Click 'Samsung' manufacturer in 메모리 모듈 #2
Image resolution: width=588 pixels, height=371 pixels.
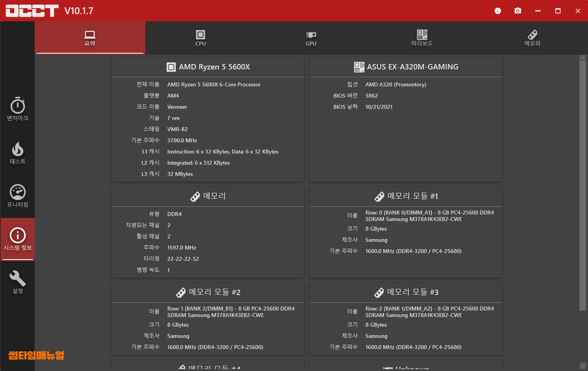pyautogui.click(x=178, y=336)
